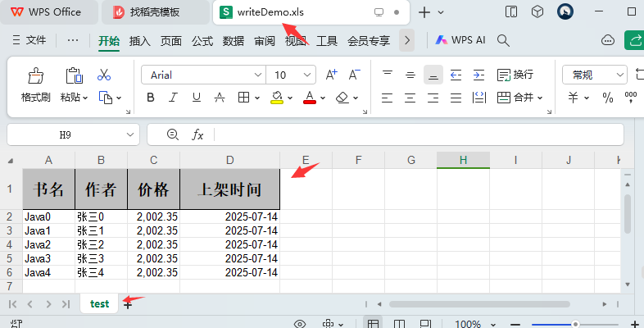
Task: Open the 数据 ribbon tab
Action: pos(234,41)
